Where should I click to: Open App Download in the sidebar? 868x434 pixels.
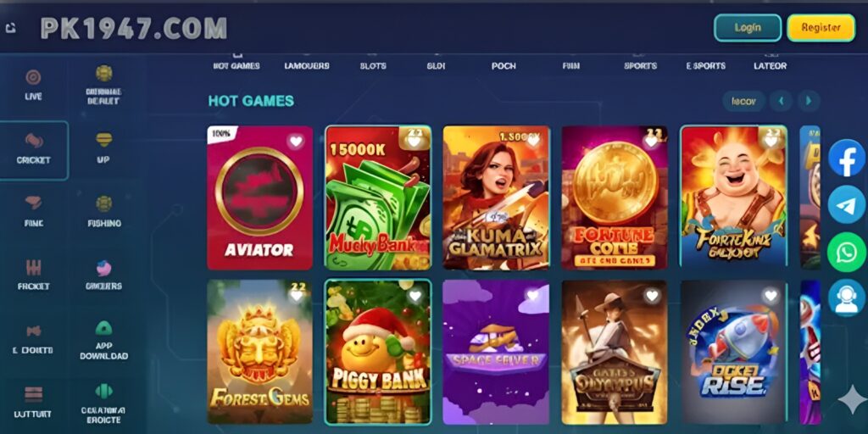[103, 341]
